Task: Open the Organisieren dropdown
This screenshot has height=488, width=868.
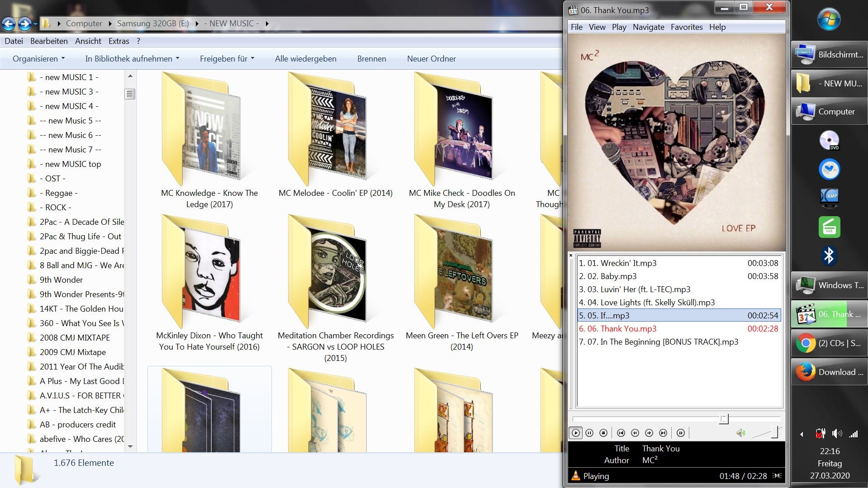Action: click(38, 59)
